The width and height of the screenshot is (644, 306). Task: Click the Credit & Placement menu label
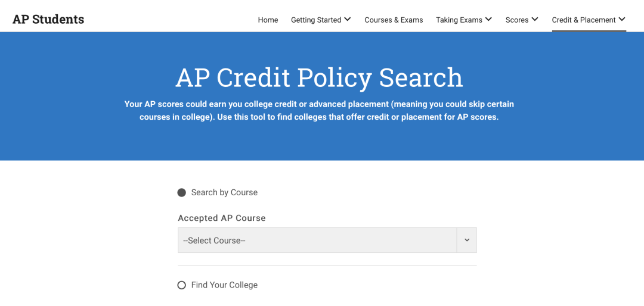tap(584, 20)
